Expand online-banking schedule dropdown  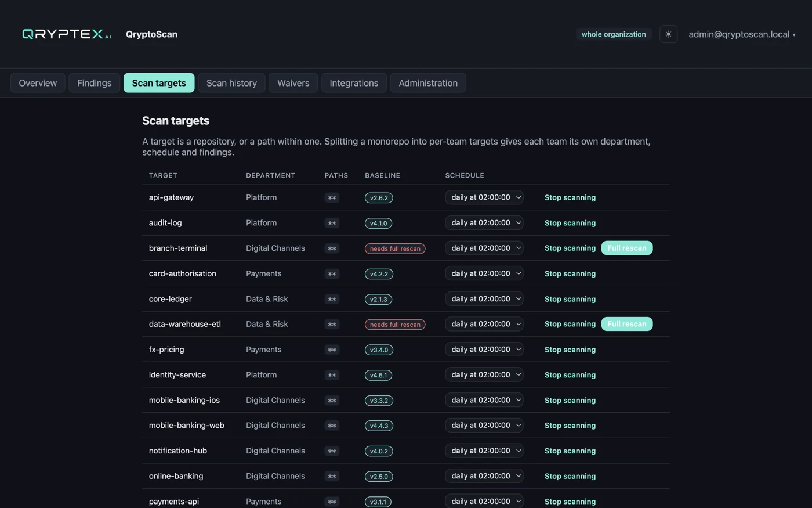[x=484, y=476]
